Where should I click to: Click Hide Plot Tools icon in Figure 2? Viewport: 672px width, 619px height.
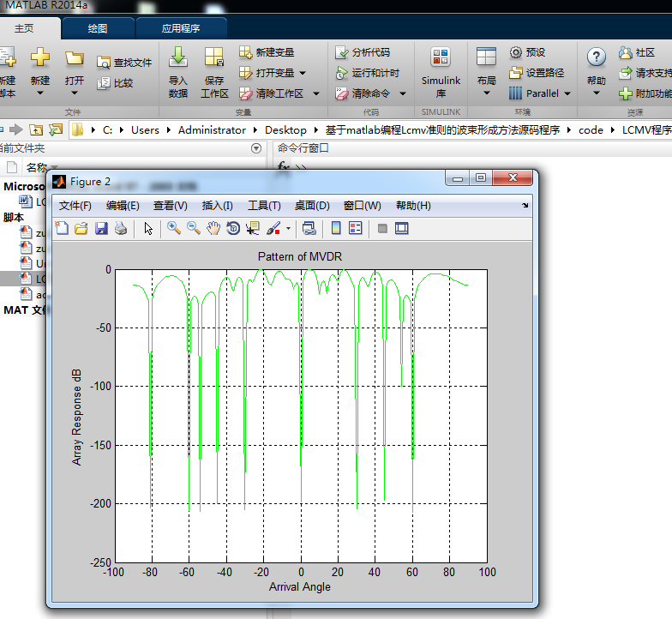(382, 228)
